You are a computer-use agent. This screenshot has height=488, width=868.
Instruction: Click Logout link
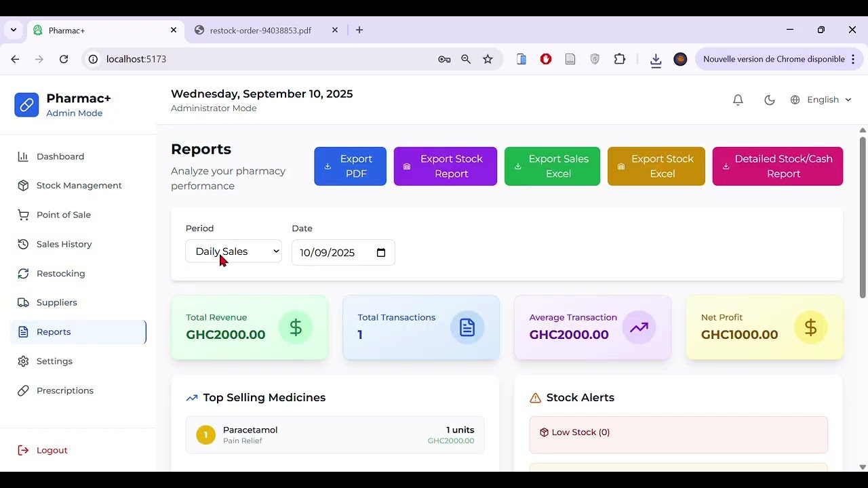[43, 450]
